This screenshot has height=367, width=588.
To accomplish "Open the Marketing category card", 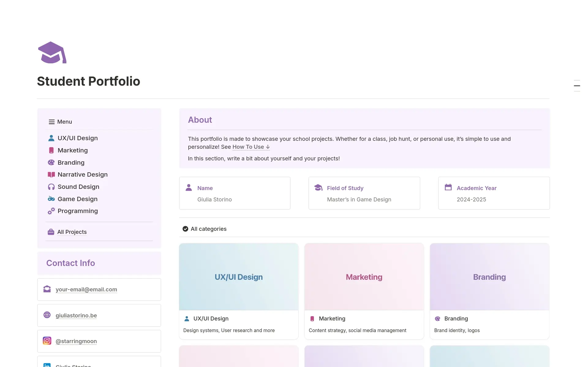I will [364, 291].
